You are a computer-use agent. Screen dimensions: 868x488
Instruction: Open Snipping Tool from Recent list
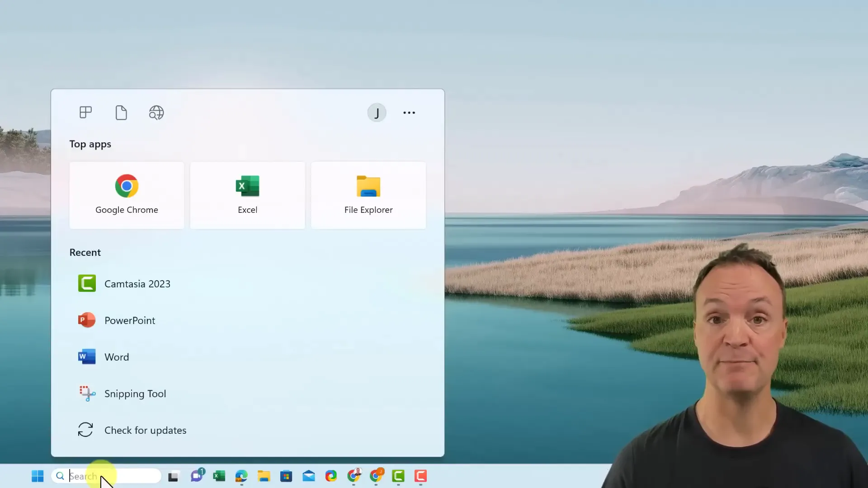coord(248,394)
